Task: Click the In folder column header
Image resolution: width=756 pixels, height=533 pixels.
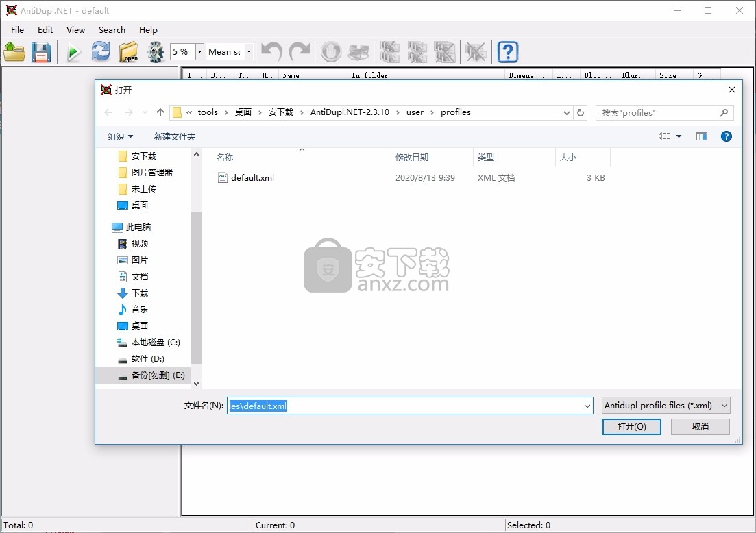Action: click(426, 75)
